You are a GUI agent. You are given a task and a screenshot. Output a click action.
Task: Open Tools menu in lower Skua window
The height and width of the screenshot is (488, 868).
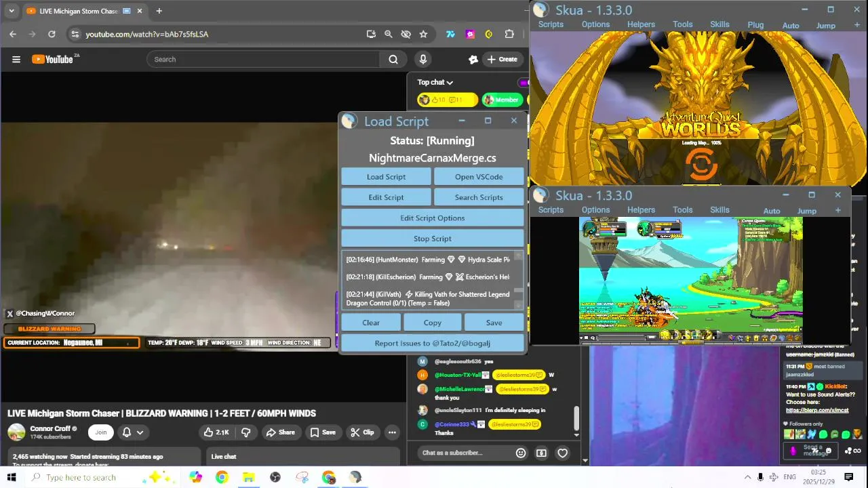[682, 210]
